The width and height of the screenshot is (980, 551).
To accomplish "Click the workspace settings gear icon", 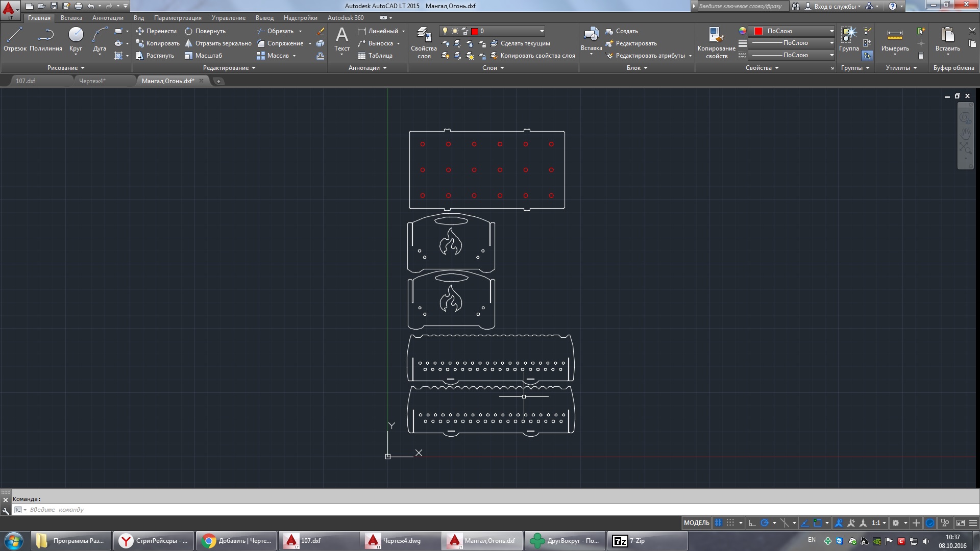I will click(896, 523).
